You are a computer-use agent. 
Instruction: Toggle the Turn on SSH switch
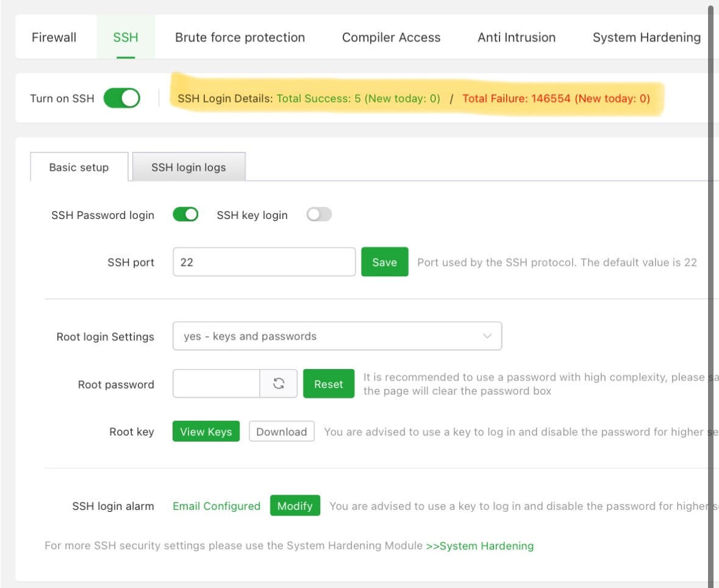pos(122,98)
